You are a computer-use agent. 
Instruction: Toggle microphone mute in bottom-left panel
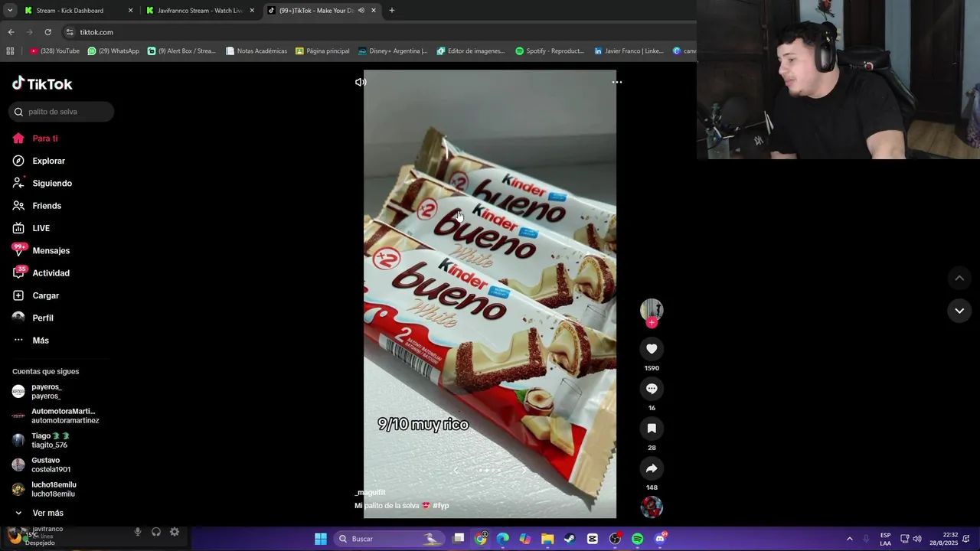click(x=138, y=532)
